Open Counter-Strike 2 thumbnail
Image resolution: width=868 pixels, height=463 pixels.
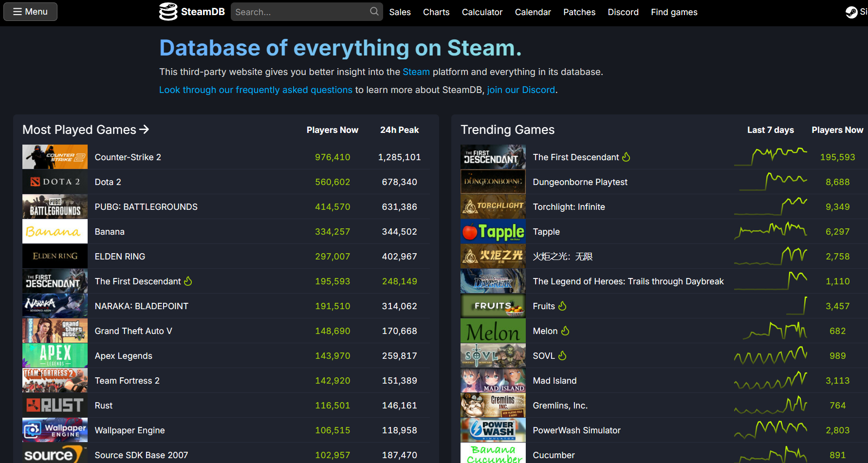55,157
